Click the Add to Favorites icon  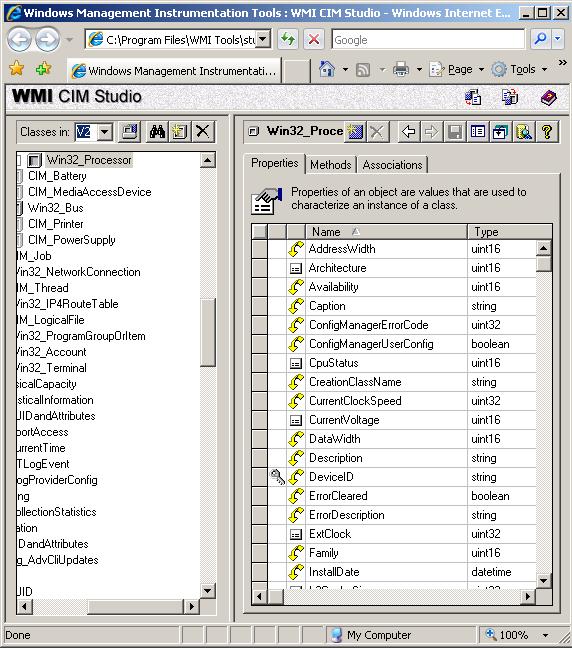(43, 68)
